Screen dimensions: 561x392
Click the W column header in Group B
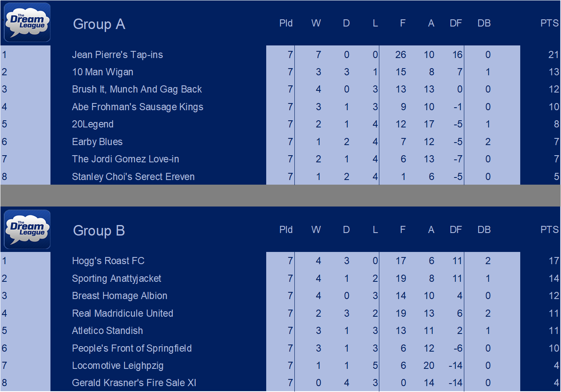(x=316, y=230)
